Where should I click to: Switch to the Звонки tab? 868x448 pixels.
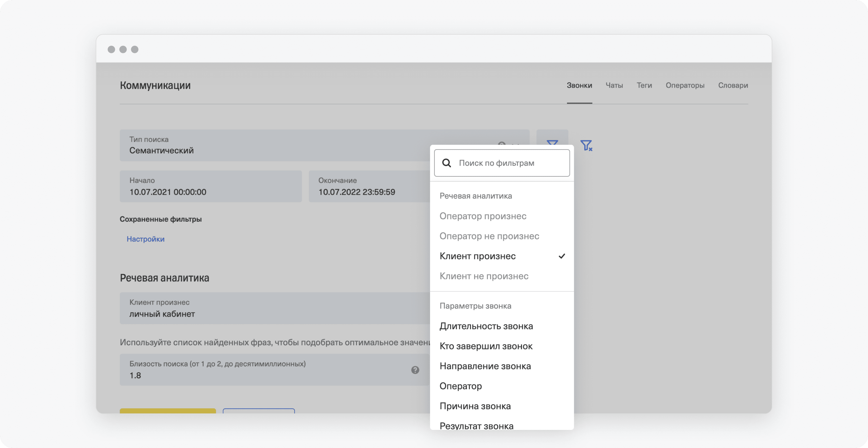[x=579, y=85]
